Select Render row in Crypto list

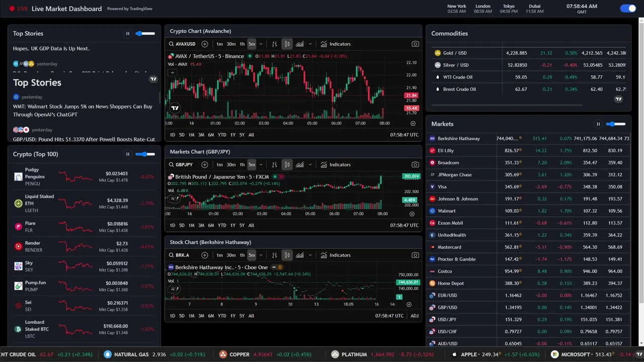point(84,246)
